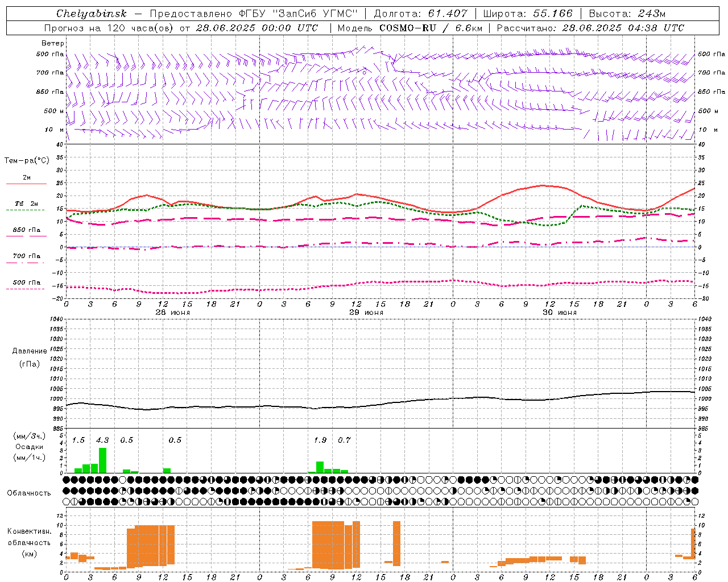Click the Осадки precipitation label

[x=30, y=447]
